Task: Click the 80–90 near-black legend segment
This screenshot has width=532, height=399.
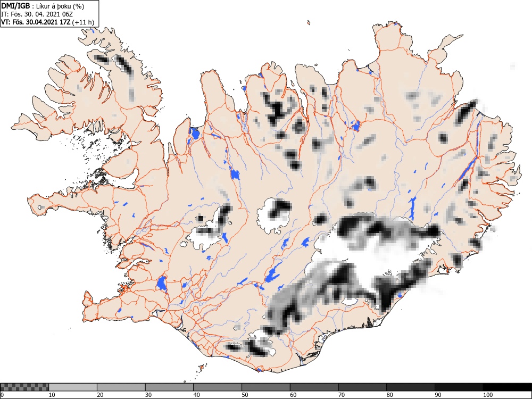Action: point(411,387)
